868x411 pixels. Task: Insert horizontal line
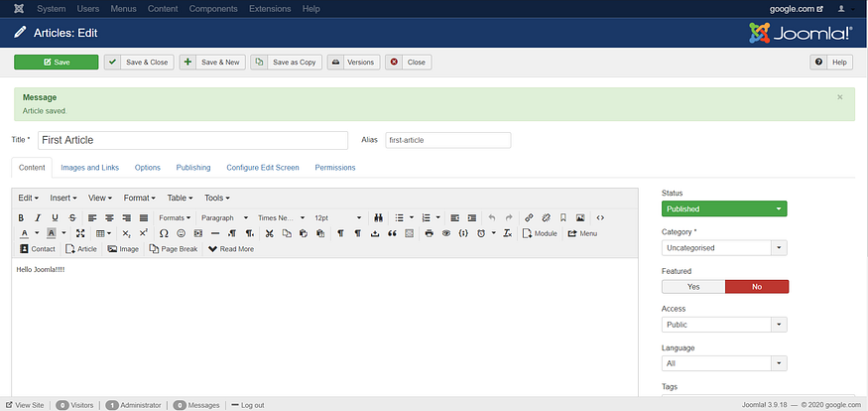coord(215,233)
